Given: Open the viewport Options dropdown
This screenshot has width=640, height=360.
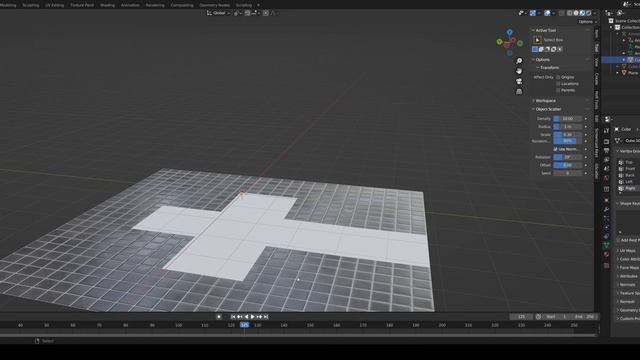Looking at the screenshot, I should (587, 22).
